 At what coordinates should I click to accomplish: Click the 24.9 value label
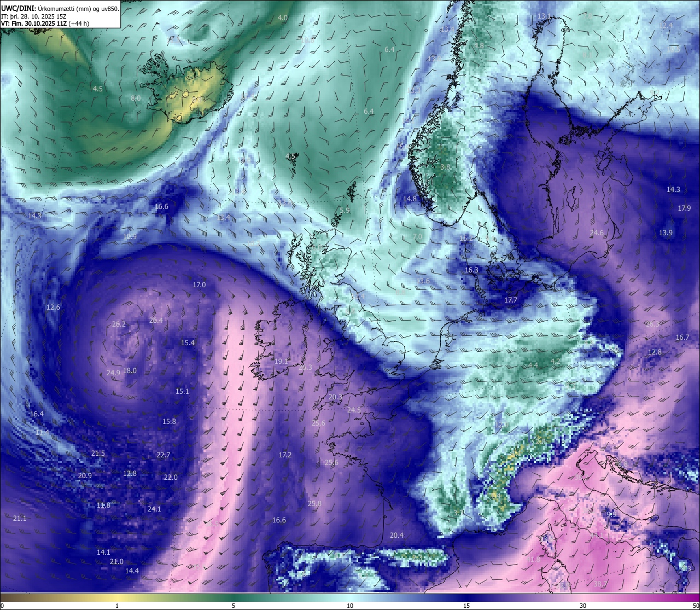(x=113, y=373)
